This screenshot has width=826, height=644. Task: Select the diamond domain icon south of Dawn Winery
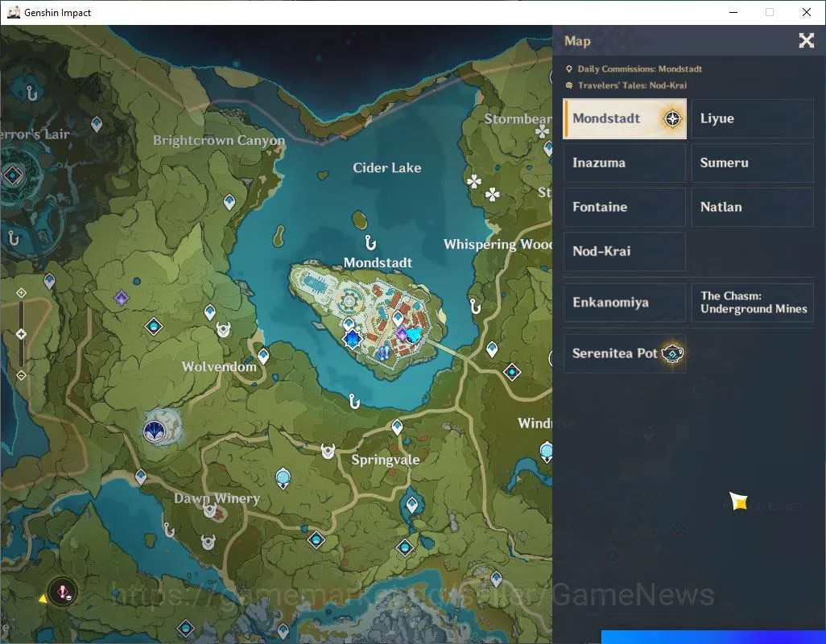[x=316, y=539]
